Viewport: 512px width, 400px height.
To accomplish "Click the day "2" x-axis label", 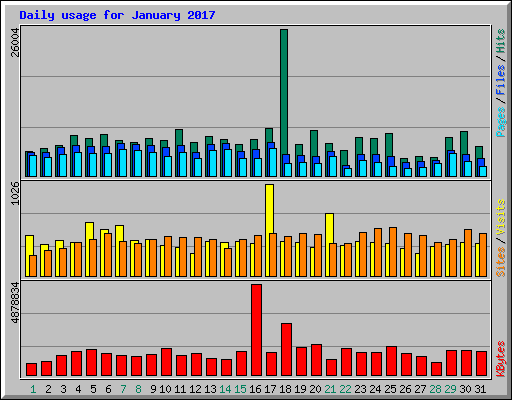I will pos(48,389).
